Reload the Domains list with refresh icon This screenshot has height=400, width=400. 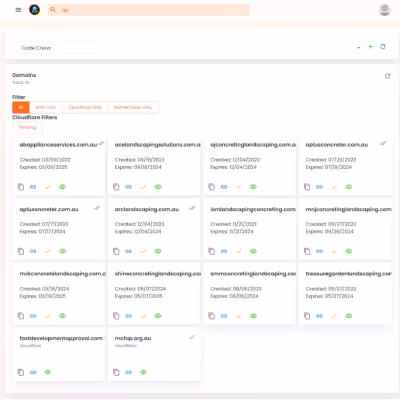(387, 76)
